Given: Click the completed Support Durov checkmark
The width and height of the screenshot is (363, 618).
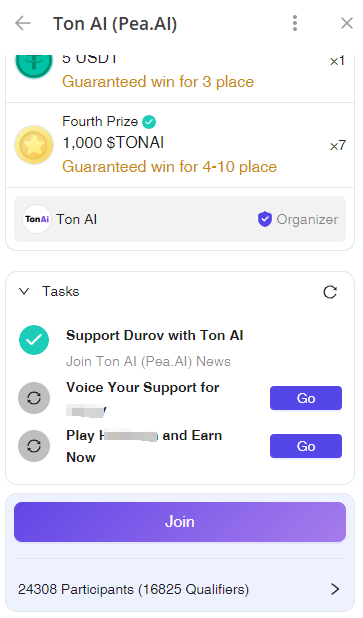Looking at the screenshot, I should (x=34, y=340).
